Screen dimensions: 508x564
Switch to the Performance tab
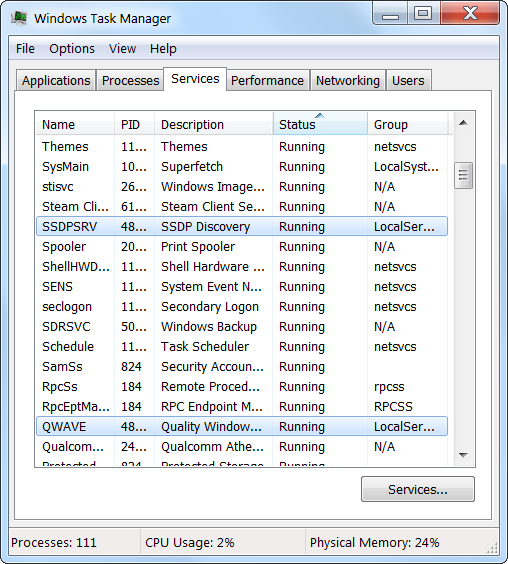coord(267,80)
